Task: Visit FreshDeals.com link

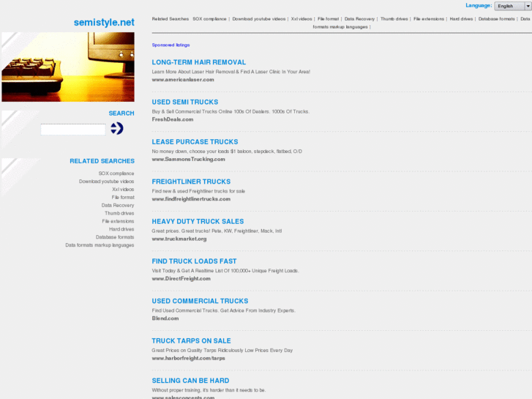Action: click(173, 119)
